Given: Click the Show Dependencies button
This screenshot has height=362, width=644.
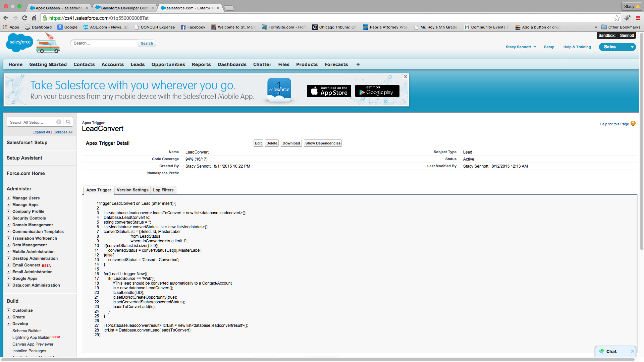Looking at the screenshot, I should (323, 143).
